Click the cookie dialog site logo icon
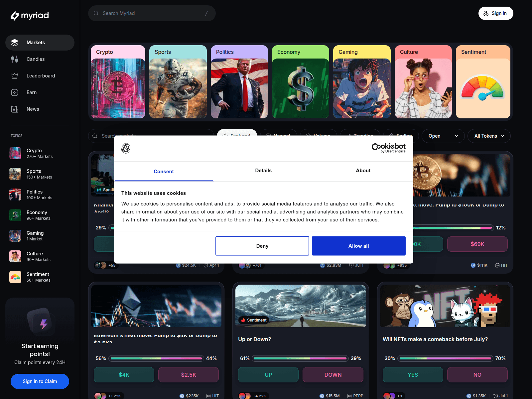 click(x=126, y=148)
